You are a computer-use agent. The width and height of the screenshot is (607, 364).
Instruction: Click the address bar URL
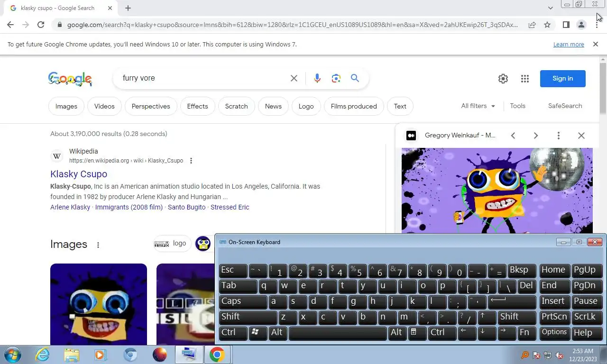point(292,25)
